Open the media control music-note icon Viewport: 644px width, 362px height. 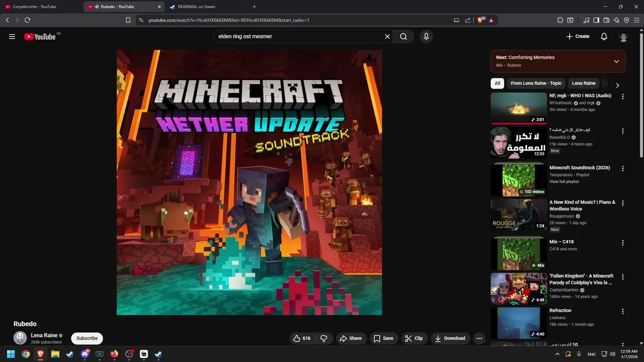586,20
